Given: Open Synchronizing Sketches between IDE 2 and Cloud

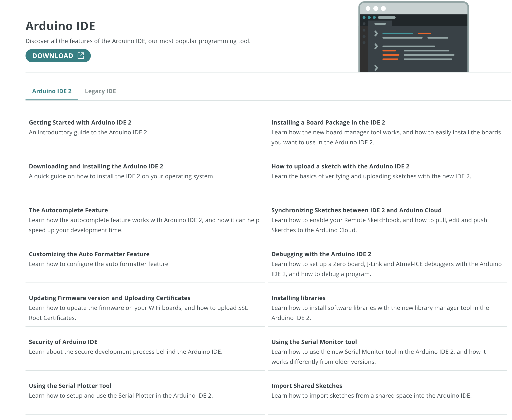Looking at the screenshot, I should pyautogui.click(x=356, y=210).
